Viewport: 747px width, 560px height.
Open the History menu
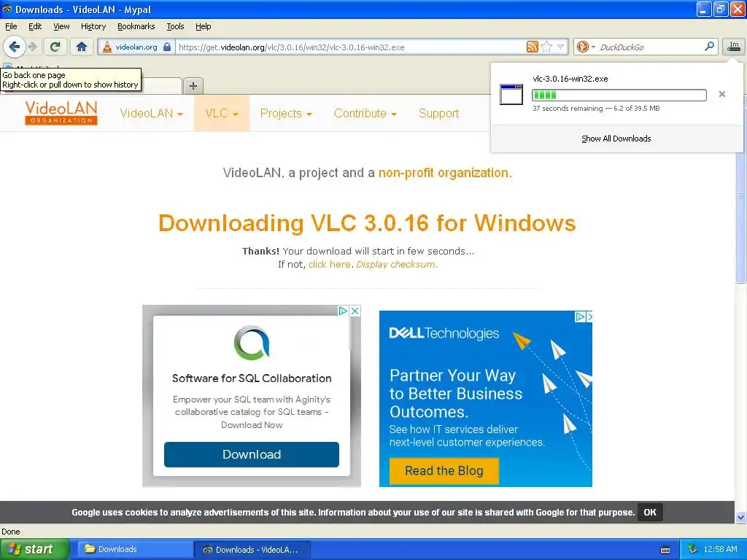[x=93, y=26]
